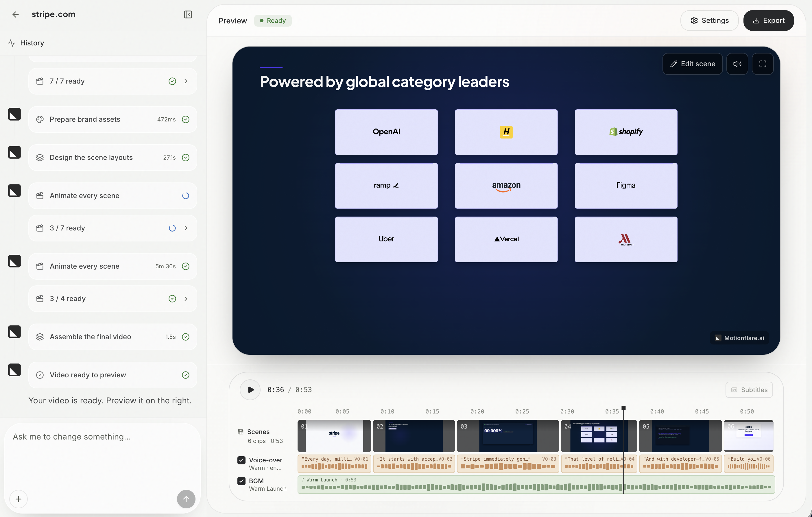
Task: Disable the Voice-over track checkbox
Action: pyautogui.click(x=241, y=460)
